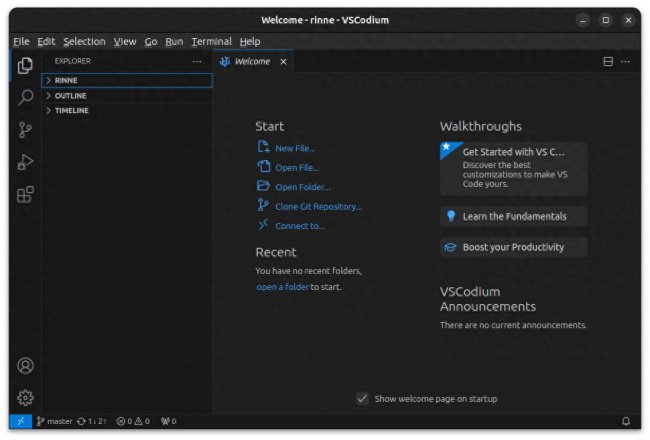This screenshot has width=650, height=440.
Task: Select the Welcome tab
Action: [252, 62]
